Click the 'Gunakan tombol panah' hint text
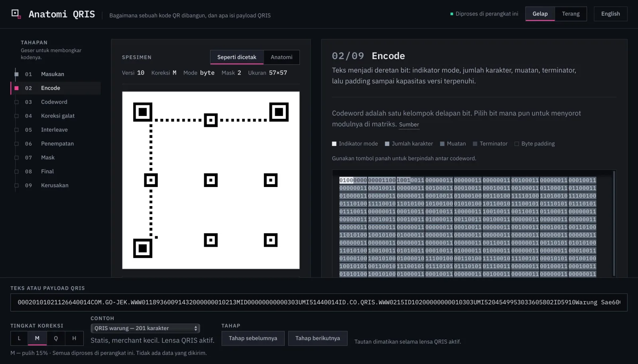This screenshot has width=638, height=364. [404, 159]
